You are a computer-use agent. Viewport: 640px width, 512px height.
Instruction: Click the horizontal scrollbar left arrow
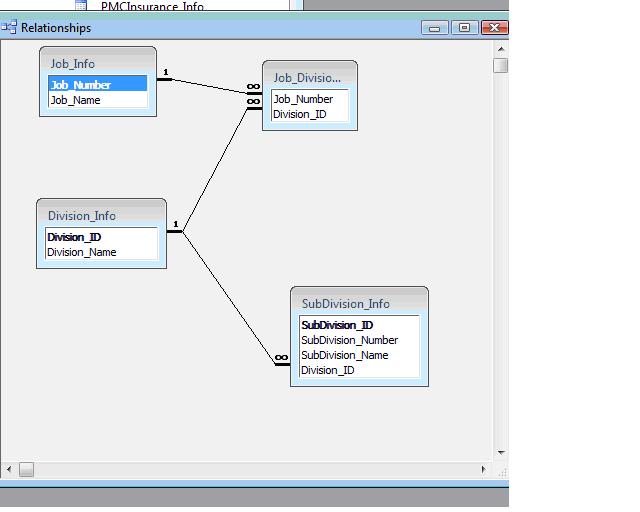(x=9, y=470)
